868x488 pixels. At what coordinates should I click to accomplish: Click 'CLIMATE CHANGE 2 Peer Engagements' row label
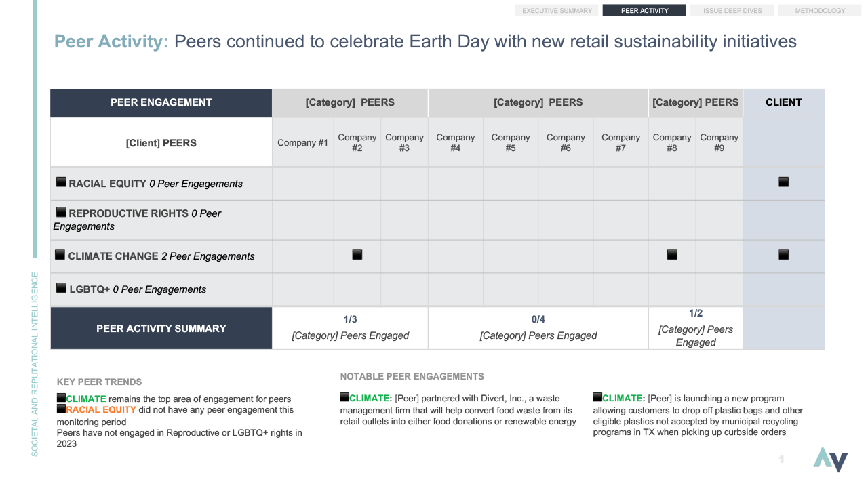pos(161,256)
